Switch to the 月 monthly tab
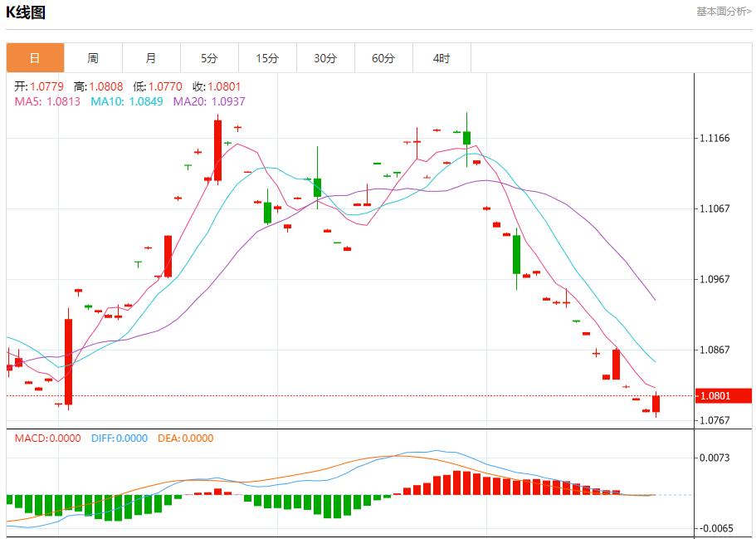Image resolution: width=756 pixels, height=539 pixels. click(151, 58)
